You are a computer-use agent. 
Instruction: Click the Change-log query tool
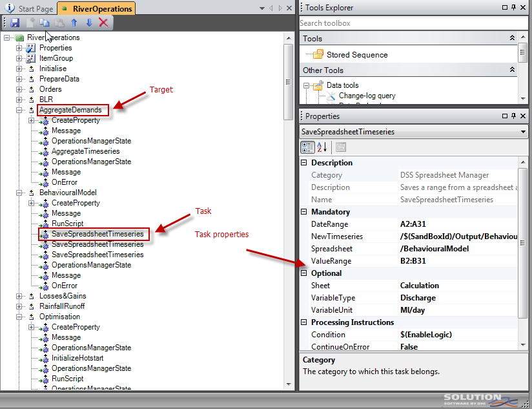[367, 96]
